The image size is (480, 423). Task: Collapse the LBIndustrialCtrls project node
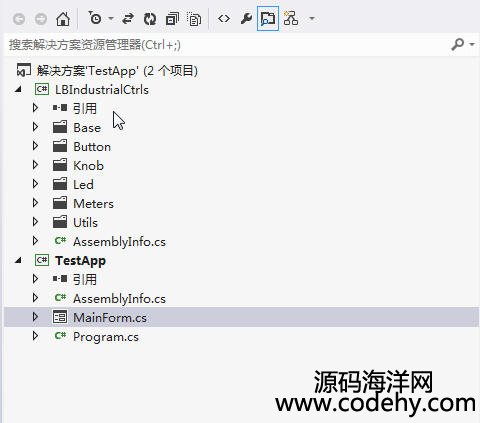(x=18, y=89)
